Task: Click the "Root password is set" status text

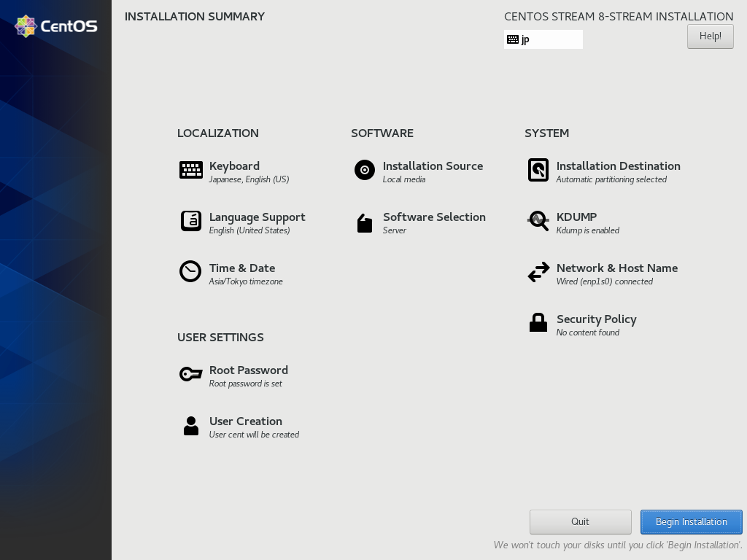Action: click(x=245, y=384)
